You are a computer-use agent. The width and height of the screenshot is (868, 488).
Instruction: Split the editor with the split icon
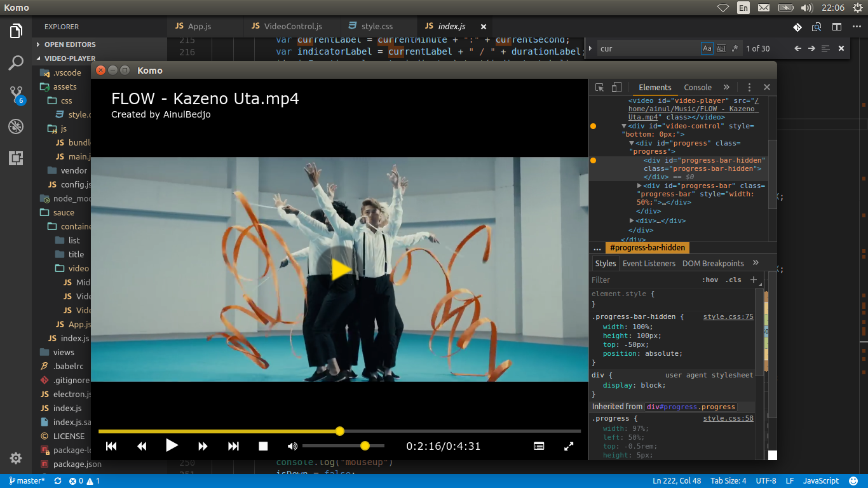tap(837, 27)
